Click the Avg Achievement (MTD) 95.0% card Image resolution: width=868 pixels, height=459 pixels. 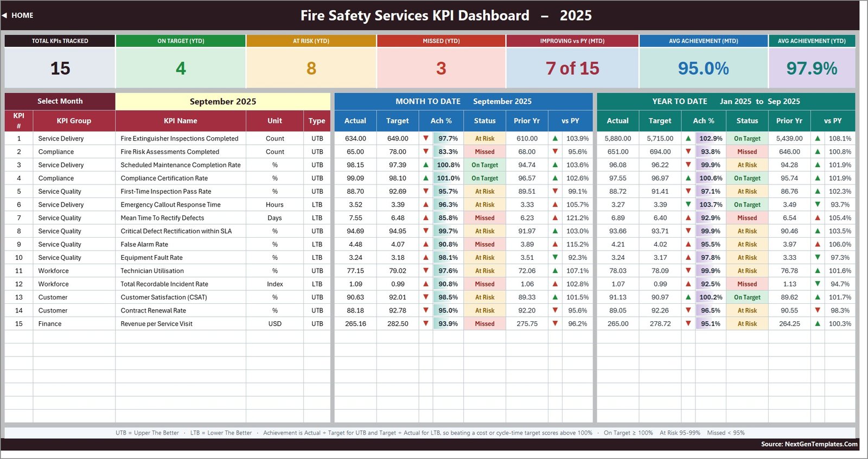coord(703,61)
